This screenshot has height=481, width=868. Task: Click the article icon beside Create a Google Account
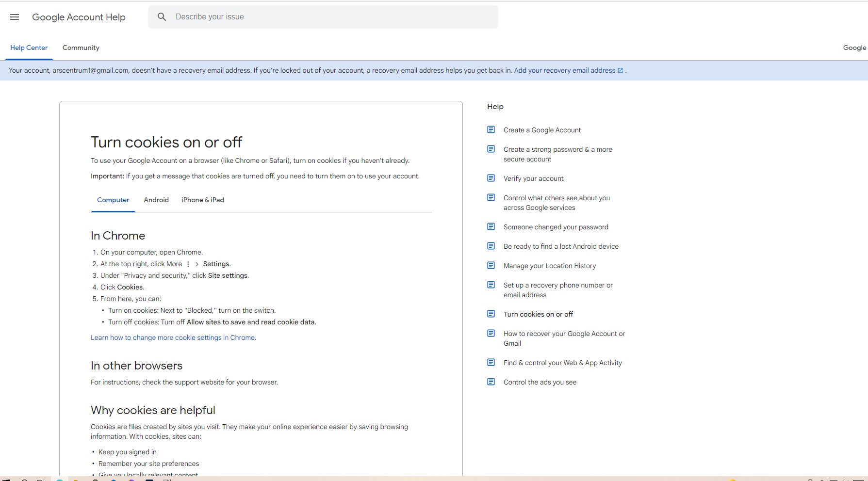pyautogui.click(x=491, y=130)
